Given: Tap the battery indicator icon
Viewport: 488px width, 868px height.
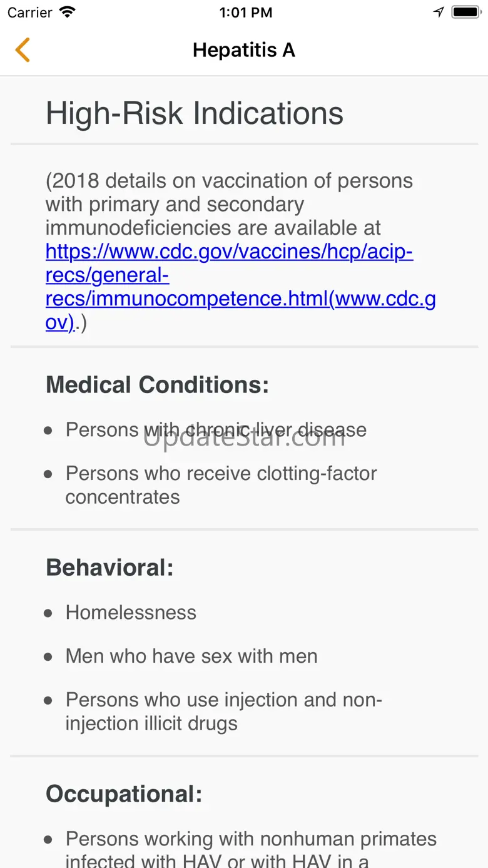Looking at the screenshot, I should pyautogui.click(x=466, y=13).
